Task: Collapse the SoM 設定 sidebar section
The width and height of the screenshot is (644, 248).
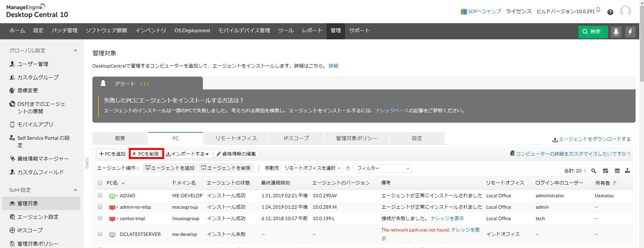Action: pyautogui.click(x=75, y=190)
